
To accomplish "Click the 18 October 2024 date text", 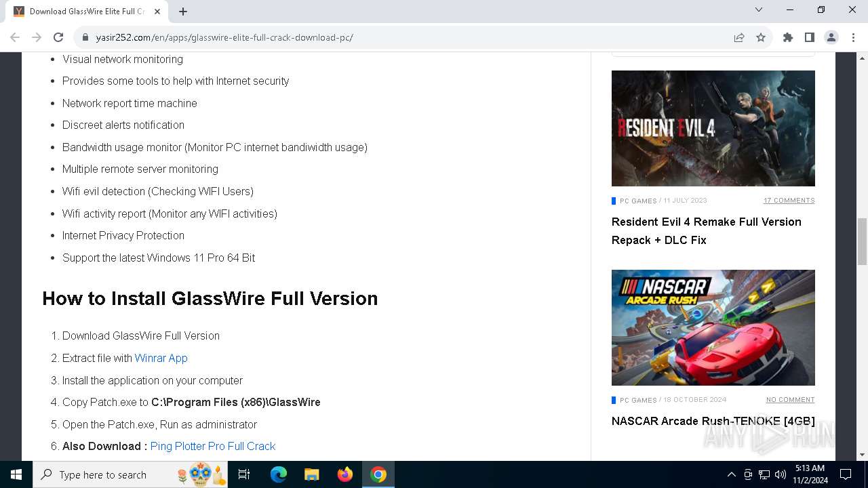I will 694,400.
